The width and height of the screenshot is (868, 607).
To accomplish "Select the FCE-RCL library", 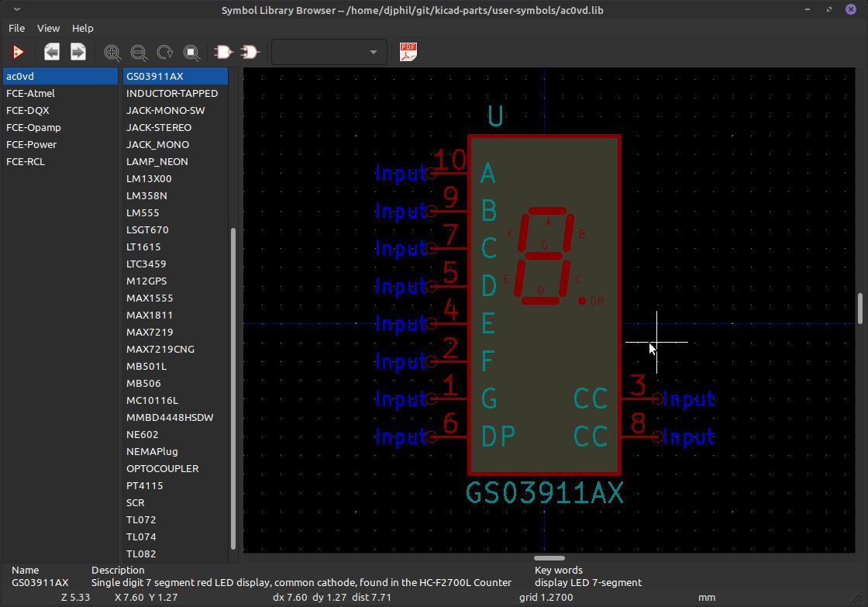I will click(60, 162).
